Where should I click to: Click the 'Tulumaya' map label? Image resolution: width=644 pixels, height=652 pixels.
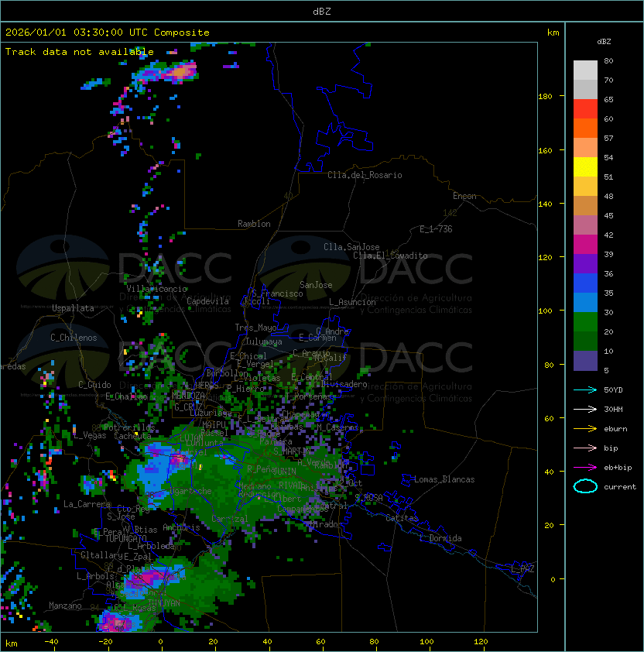pos(264,341)
